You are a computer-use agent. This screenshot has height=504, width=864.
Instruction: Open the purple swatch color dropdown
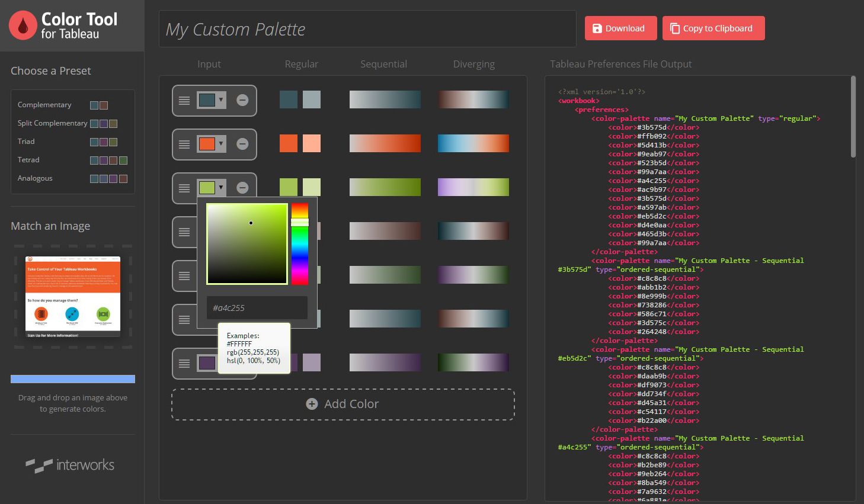(222, 363)
